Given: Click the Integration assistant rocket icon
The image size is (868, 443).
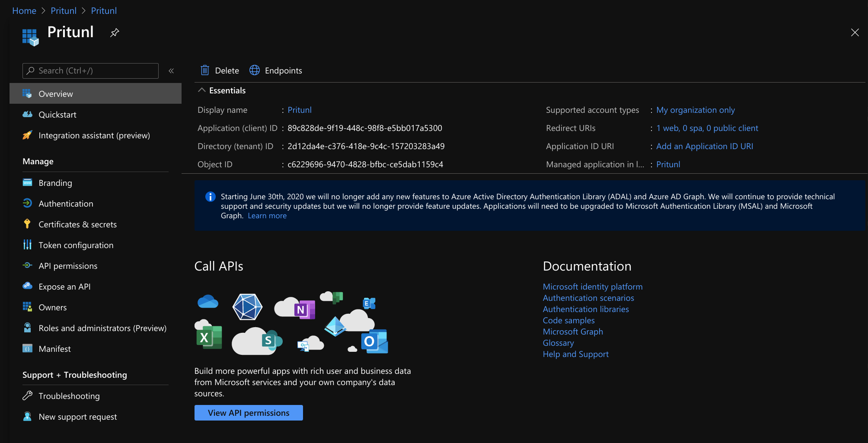Looking at the screenshot, I should pos(27,135).
